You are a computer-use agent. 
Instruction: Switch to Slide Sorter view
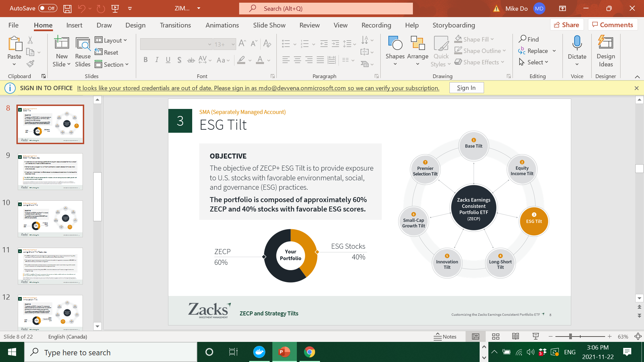[496, 337]
